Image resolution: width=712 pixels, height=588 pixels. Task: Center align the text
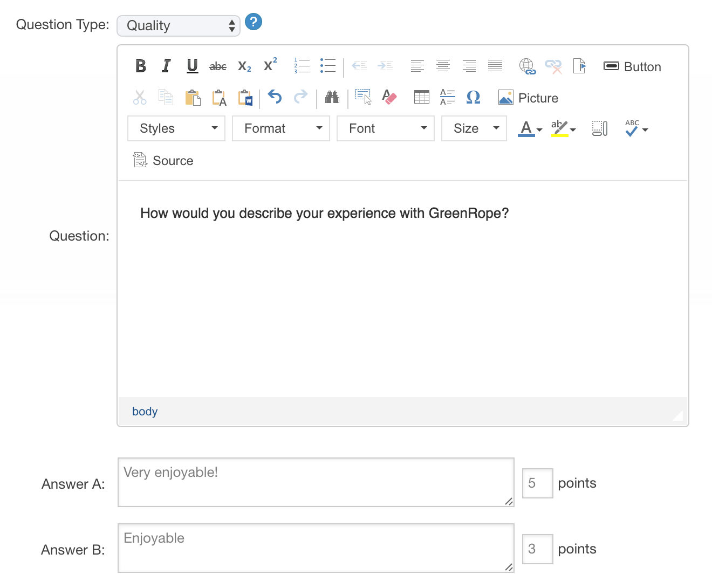(x=443, y=66)
